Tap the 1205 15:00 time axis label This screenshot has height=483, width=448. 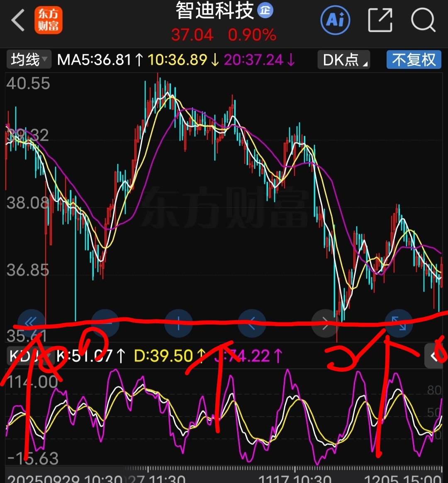(x=403, y=479)
